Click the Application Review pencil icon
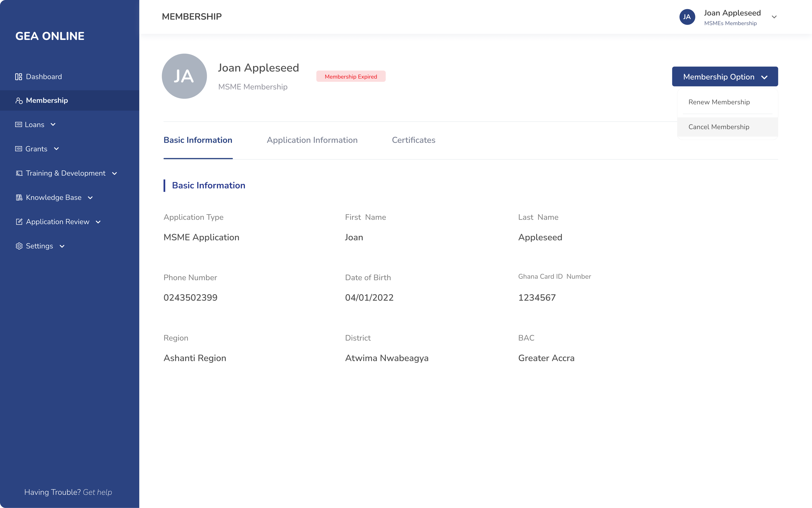The height and width of the screenshot is (508, 812). click(x=19, y=222)
